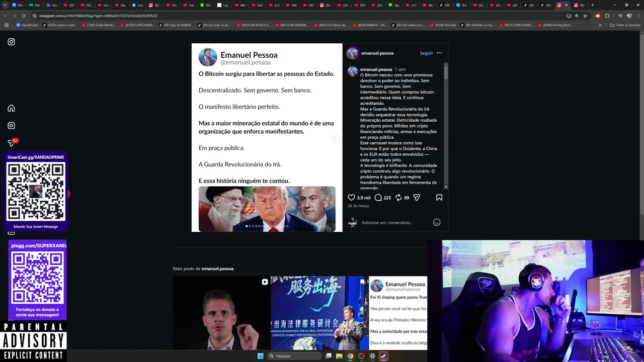Viewport: 644px width, 362px height.
Task: Open 'Todos os favoritos' bookmarks folder
Action: (625, 25)
